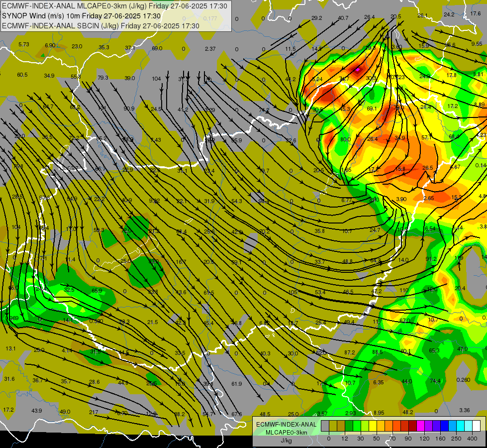
Task: Click the map value 13.1
Action: [10, 348]
